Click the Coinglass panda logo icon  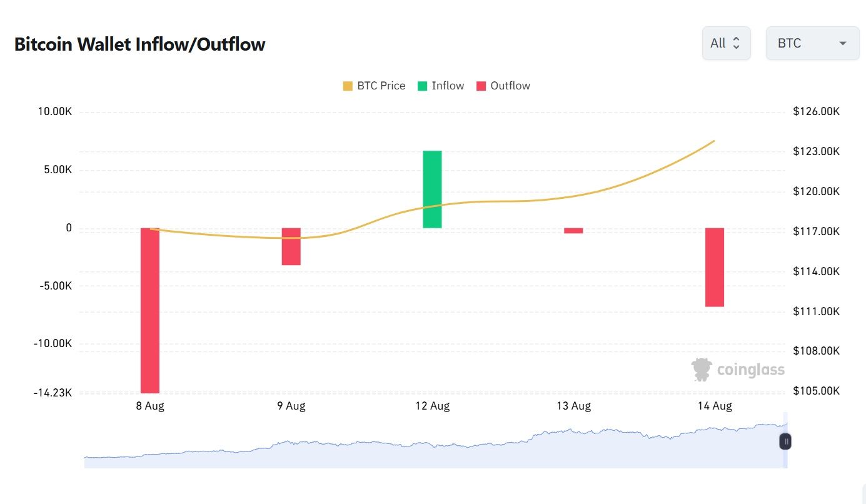pyautogui.click(x=701, y=369)
